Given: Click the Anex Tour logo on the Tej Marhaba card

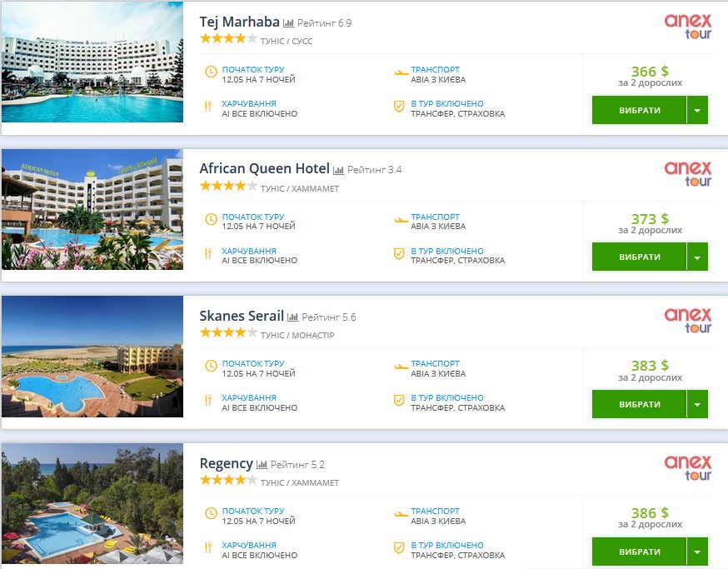Looking at the screenshot, I should click(x=688, y=26).
